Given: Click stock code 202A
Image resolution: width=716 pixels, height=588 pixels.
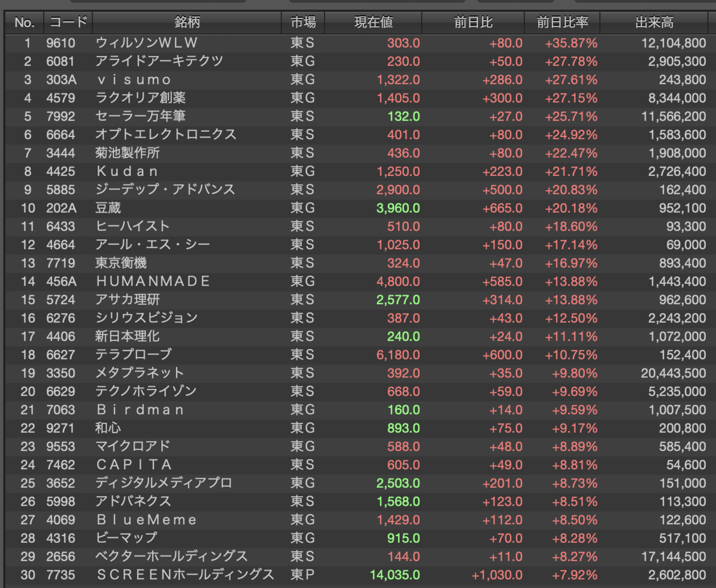Looking at the screenshot, I should coord(61,208).
